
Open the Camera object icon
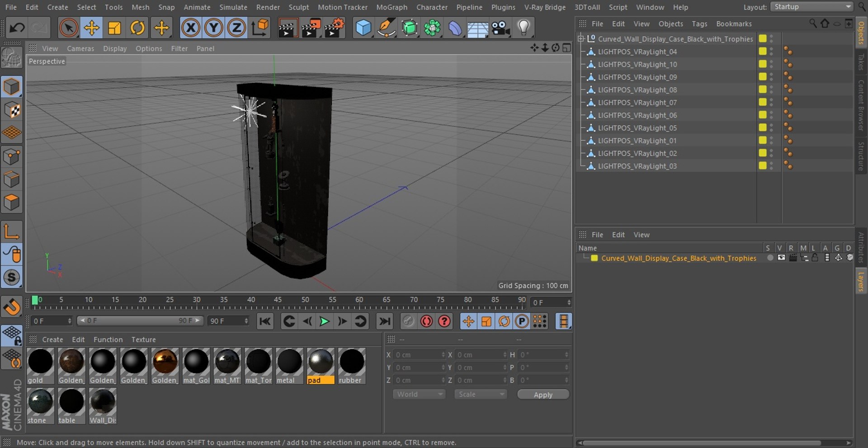point(500,28)
